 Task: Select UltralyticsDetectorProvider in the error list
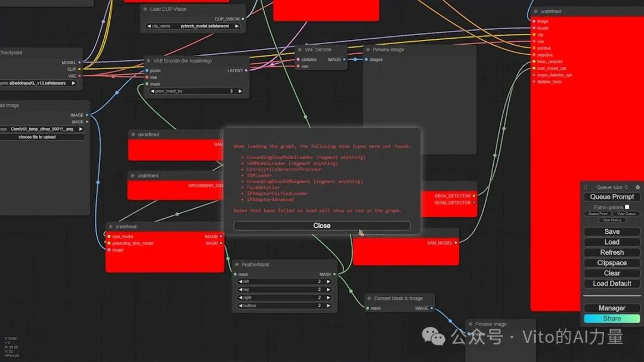284,169
